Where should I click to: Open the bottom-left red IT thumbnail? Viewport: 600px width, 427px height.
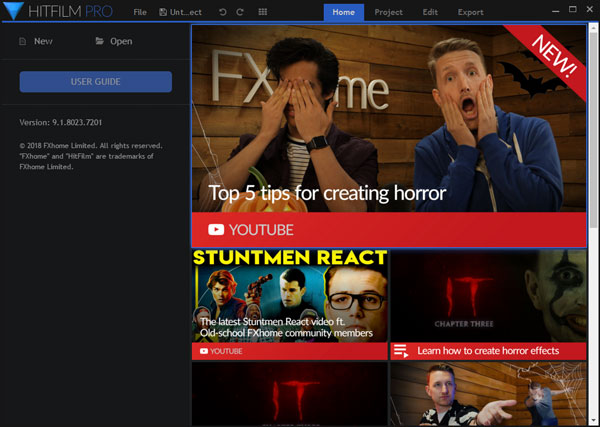(x=290, y=394)
